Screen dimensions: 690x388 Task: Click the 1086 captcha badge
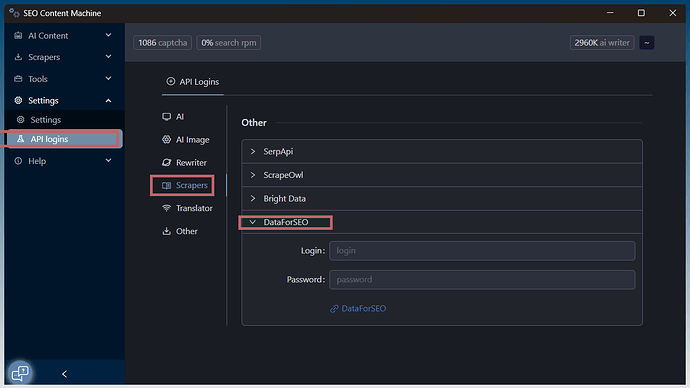[162, 43]
